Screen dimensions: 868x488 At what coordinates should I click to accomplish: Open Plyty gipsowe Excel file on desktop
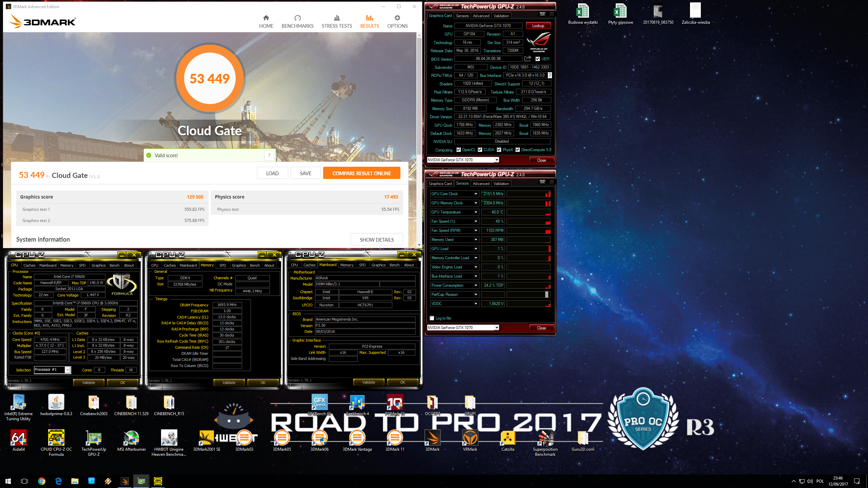click(x=620, y=14)
